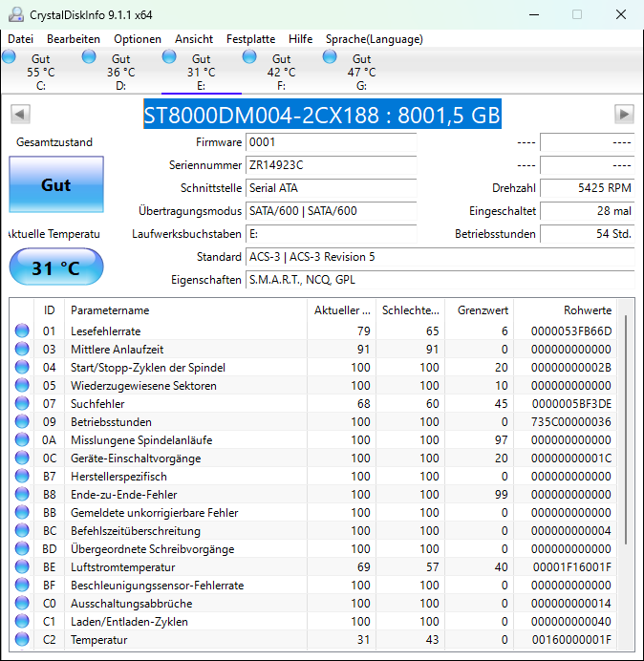Select drive E: status orb at 31 °C
644x661 pixels.
coord(169,56)
